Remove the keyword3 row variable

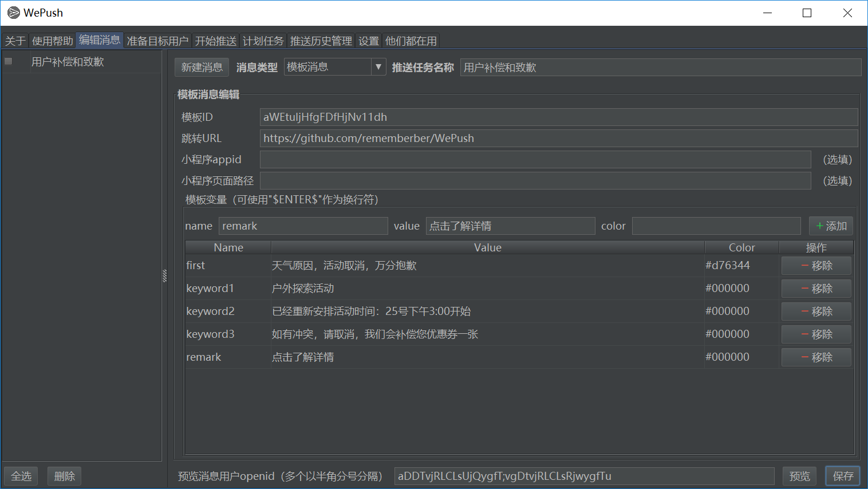pos(816,334)
